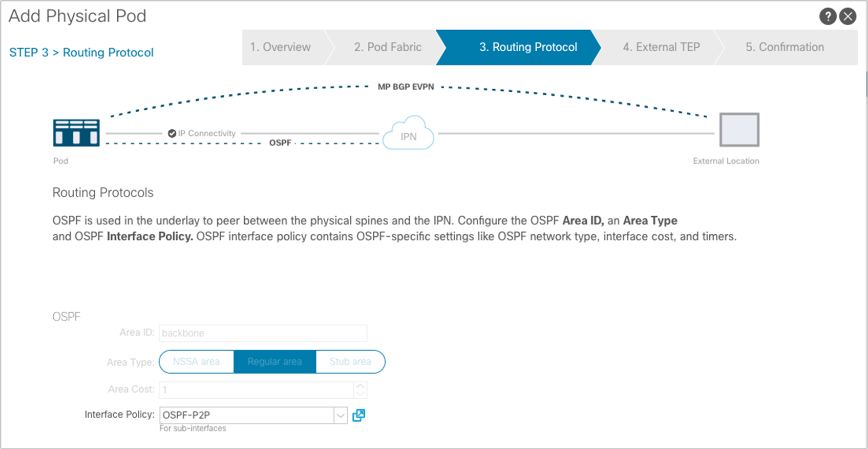Go to the 4. External TEP step

pos(661,47)
